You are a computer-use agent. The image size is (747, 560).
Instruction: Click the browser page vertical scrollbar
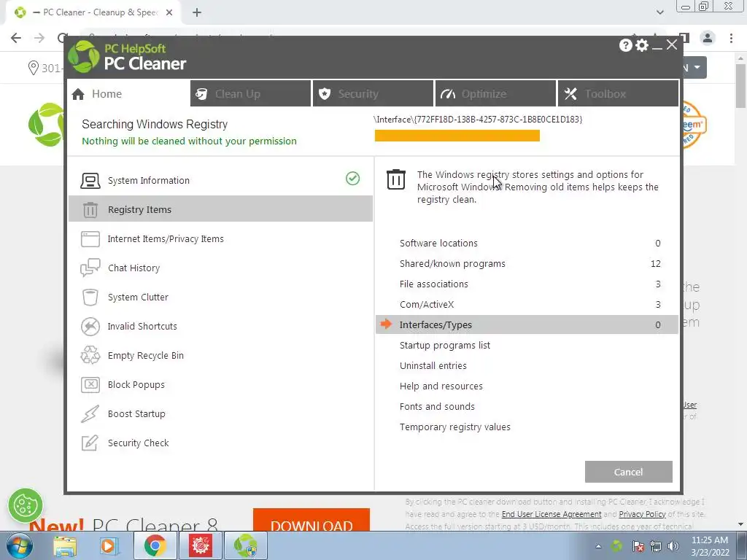click(740, 86)
